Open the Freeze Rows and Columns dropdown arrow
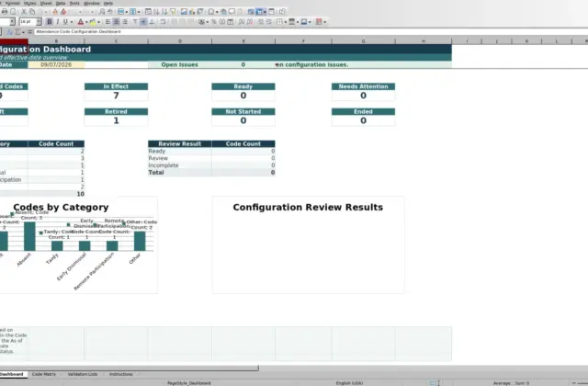588x386 pixels. (265, 12)
